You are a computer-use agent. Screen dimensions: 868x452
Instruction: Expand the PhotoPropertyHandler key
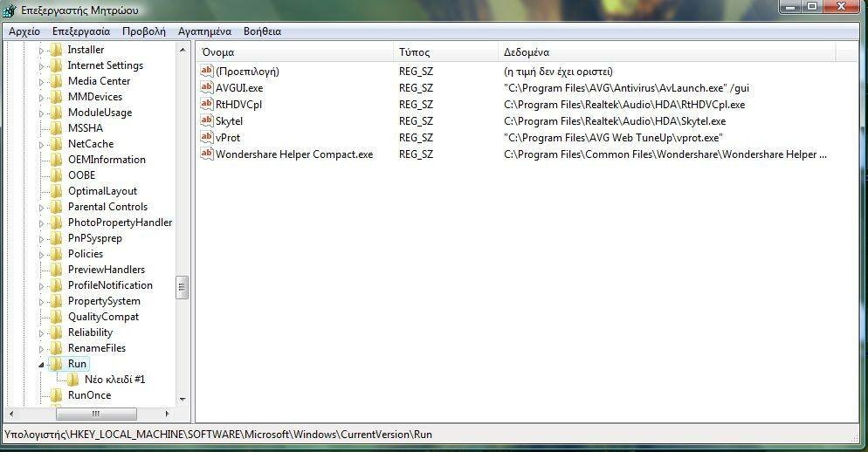(x=41, y=223)
